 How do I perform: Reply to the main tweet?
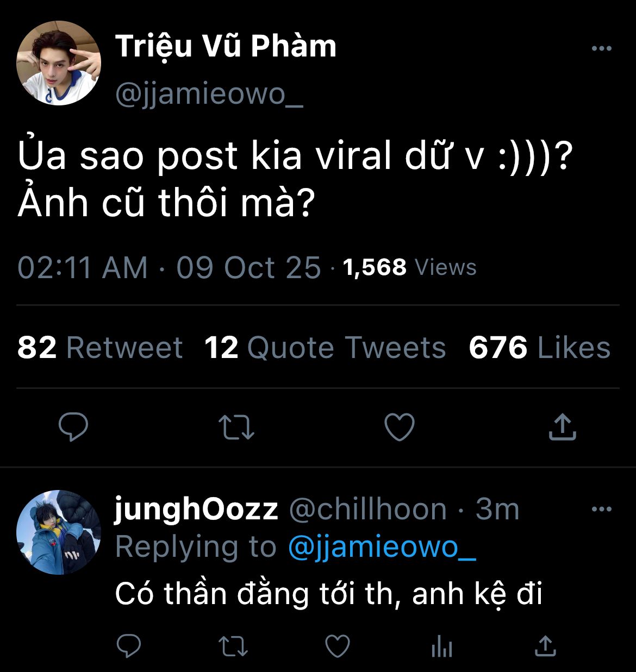[73, 427]
